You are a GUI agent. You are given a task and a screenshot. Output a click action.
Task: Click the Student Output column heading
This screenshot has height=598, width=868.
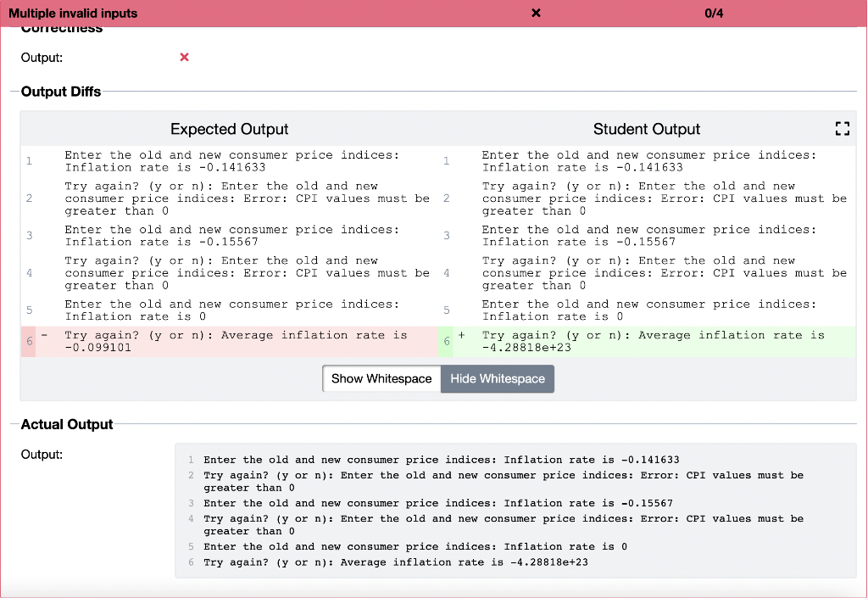[x=647, y=129]
